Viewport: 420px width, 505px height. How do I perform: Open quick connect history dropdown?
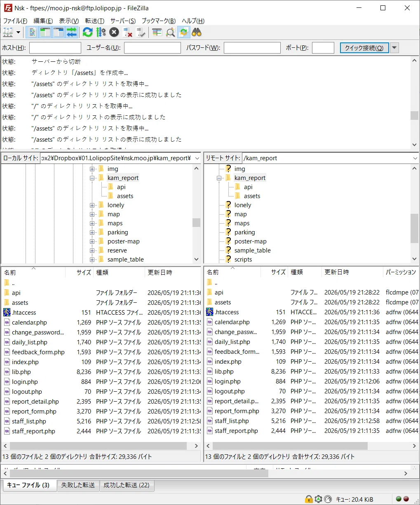[394, 48]
